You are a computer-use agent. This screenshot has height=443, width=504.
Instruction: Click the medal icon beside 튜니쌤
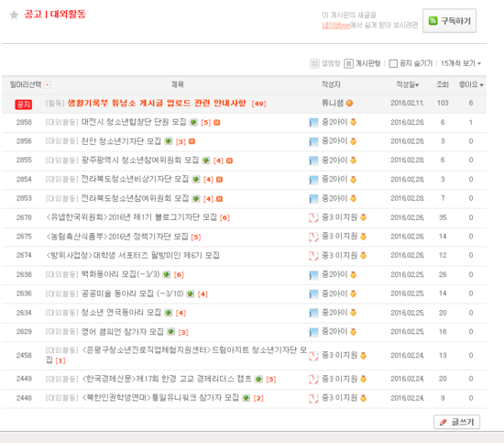coord(349,103)
